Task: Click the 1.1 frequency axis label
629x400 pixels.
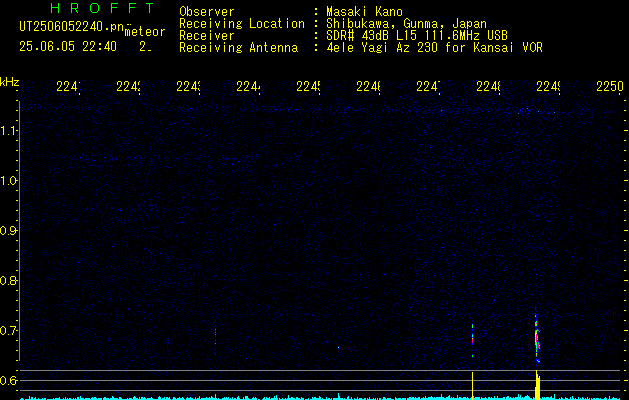Action: tap(8, 131)
